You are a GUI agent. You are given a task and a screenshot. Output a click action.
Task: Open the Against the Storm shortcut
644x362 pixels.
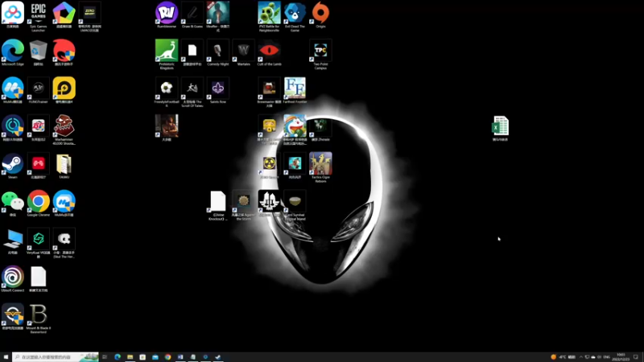coord(244,205)
